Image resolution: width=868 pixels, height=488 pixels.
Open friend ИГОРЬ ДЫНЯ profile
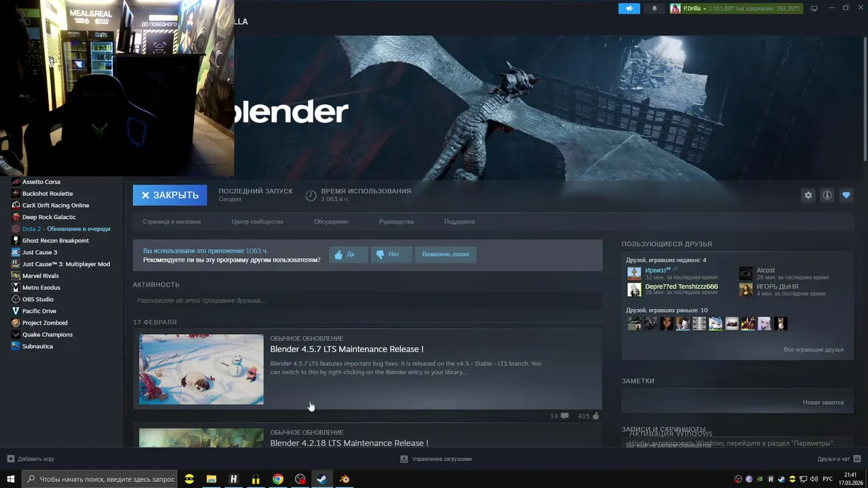777,287
